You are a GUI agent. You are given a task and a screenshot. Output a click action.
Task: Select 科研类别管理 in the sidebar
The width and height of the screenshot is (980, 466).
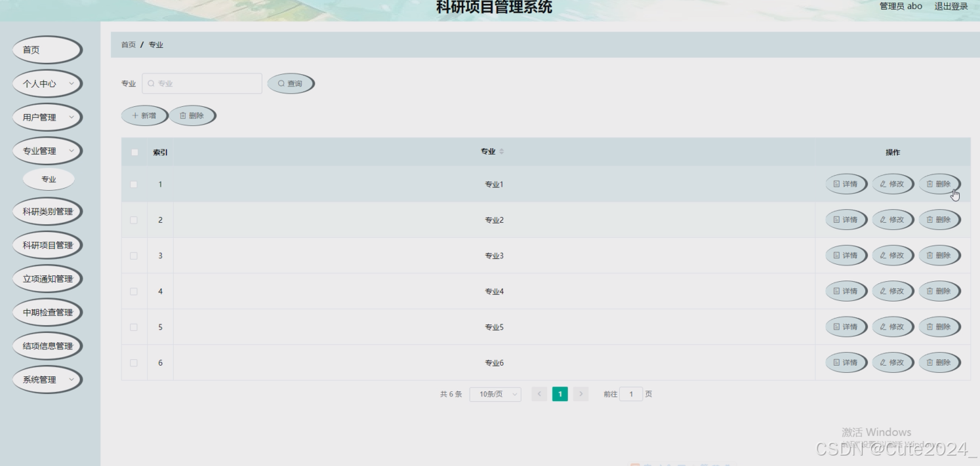[x=47, y=211]
